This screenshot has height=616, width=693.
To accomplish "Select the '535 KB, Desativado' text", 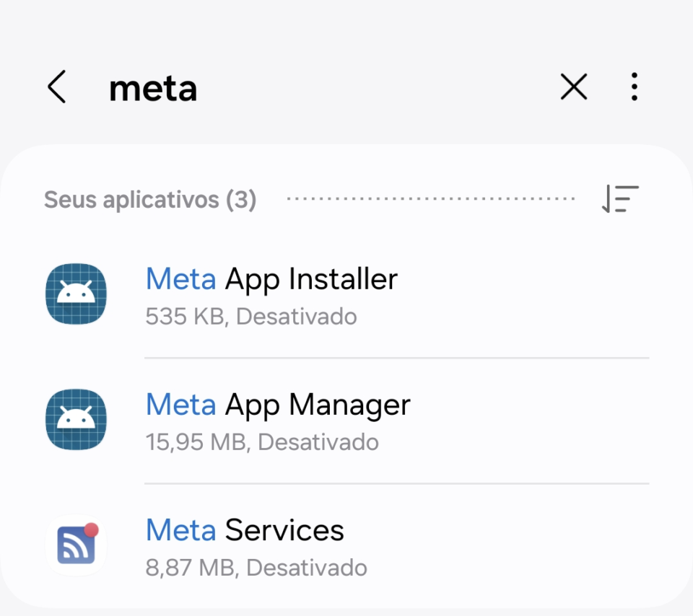I will pyautogui.click(x=251, y=317).
